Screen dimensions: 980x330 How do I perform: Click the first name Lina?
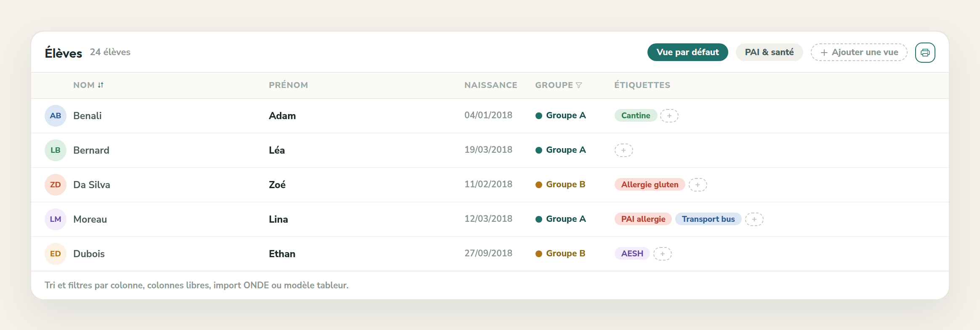click(x=278, y=219)
